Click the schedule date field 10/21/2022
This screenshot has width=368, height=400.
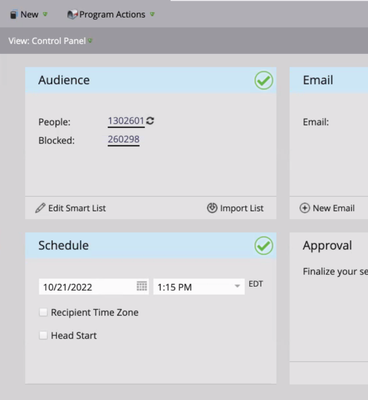94,287
